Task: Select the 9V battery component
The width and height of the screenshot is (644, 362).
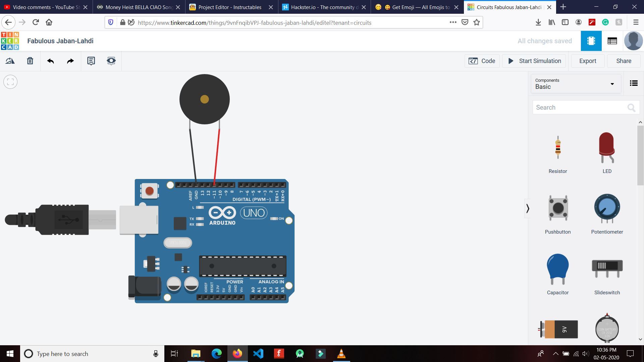Action: 558,329
